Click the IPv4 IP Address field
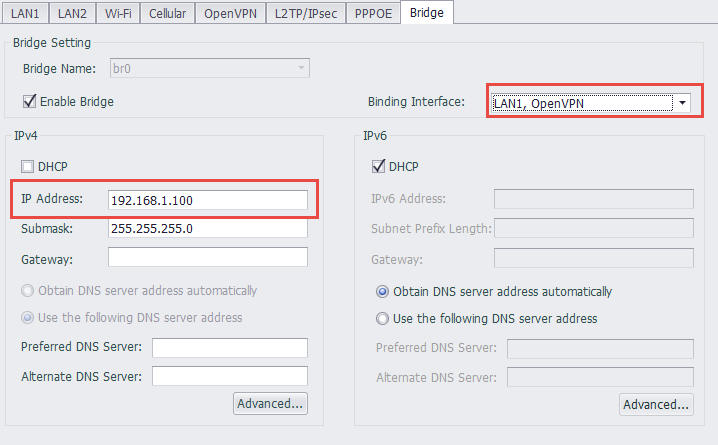The height and width of the screenshot is (445, 718). click(207, 200)
